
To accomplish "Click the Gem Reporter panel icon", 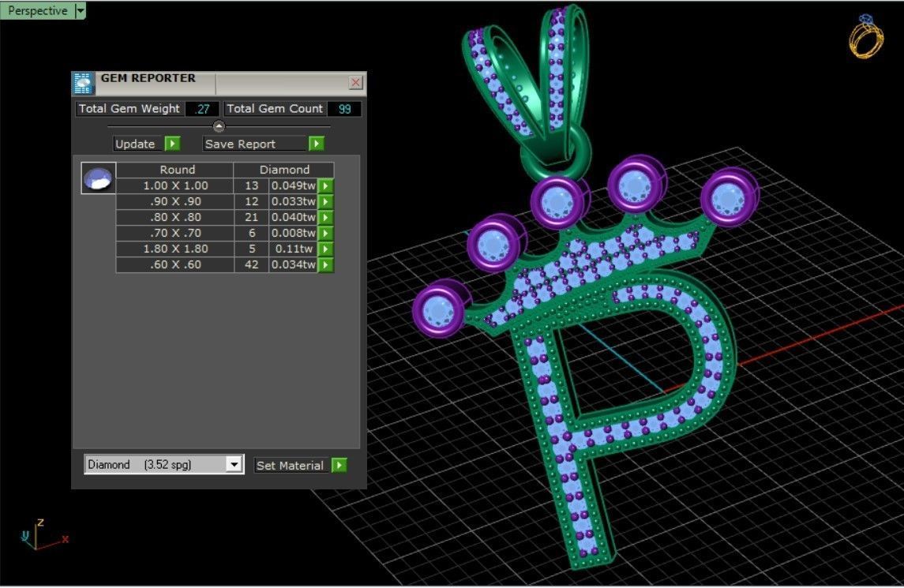I will point(83,84).
